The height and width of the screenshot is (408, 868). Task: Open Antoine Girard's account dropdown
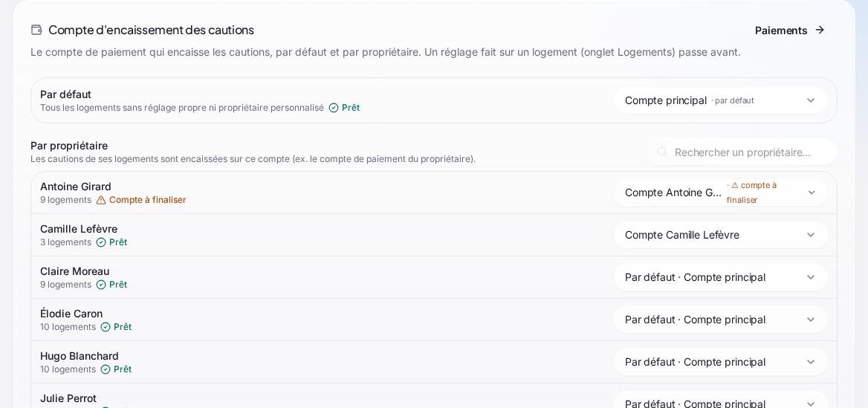(720, 192)
